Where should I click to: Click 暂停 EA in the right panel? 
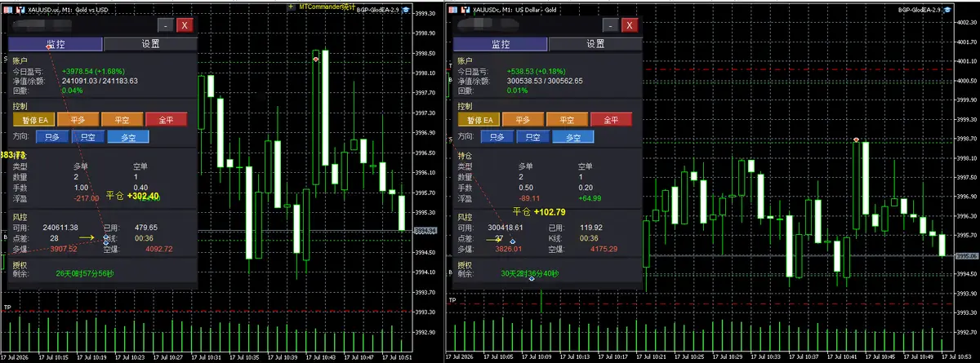pyautogui.click(x=479, y=120)
